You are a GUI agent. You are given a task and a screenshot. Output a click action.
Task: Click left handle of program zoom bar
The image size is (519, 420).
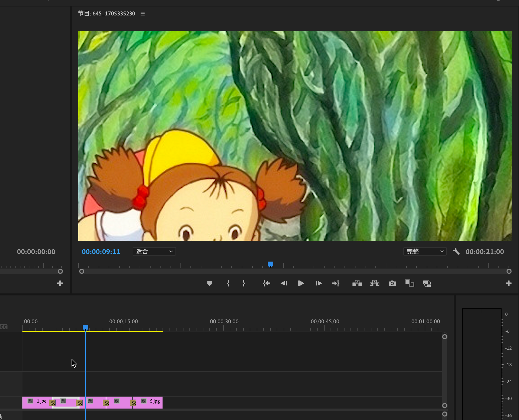pos(82,271)
